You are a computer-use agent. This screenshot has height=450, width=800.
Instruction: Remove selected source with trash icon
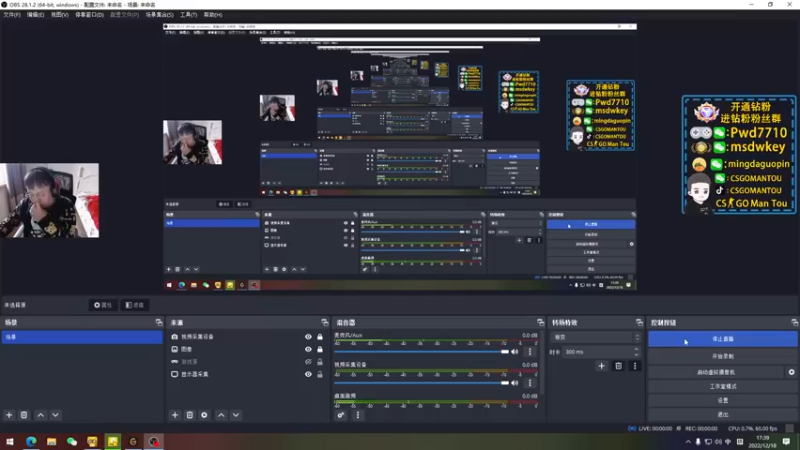pyautogui.click(x=190, y=415)
